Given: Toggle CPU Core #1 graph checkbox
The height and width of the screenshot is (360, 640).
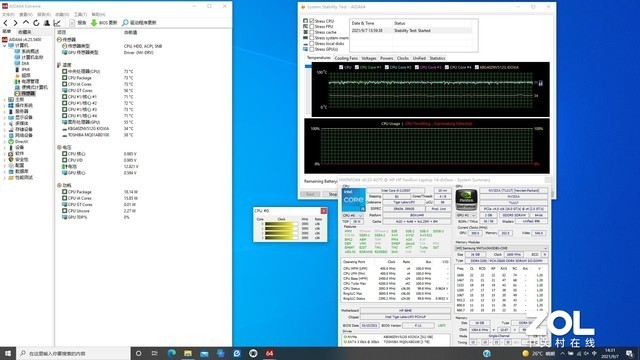Looking at the screenshot, I should click(356, 67).
